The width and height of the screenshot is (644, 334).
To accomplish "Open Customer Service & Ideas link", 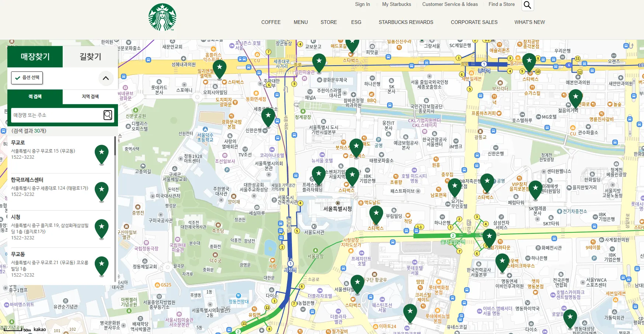I will point(450,4).
